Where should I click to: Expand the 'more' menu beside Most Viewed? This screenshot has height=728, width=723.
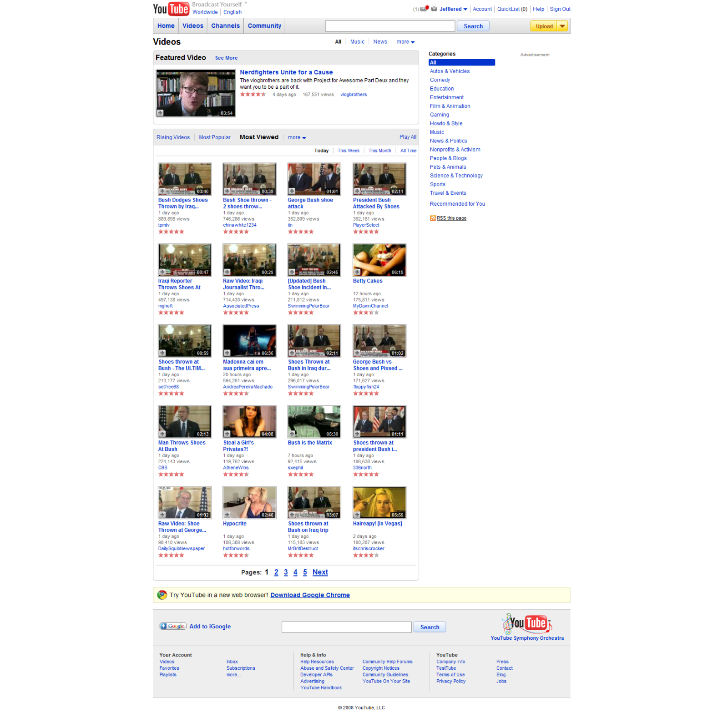297,137
